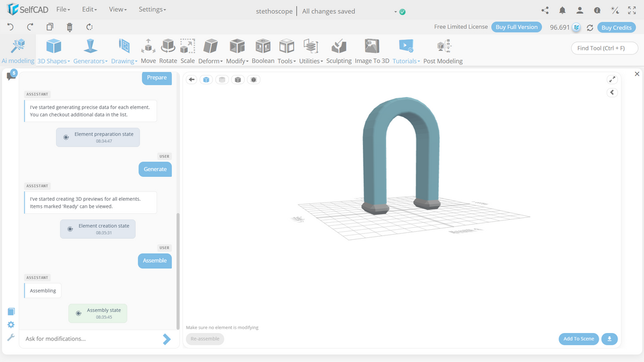
Task: Open the gear settings icon in sidebar
Action: point(11,325)
